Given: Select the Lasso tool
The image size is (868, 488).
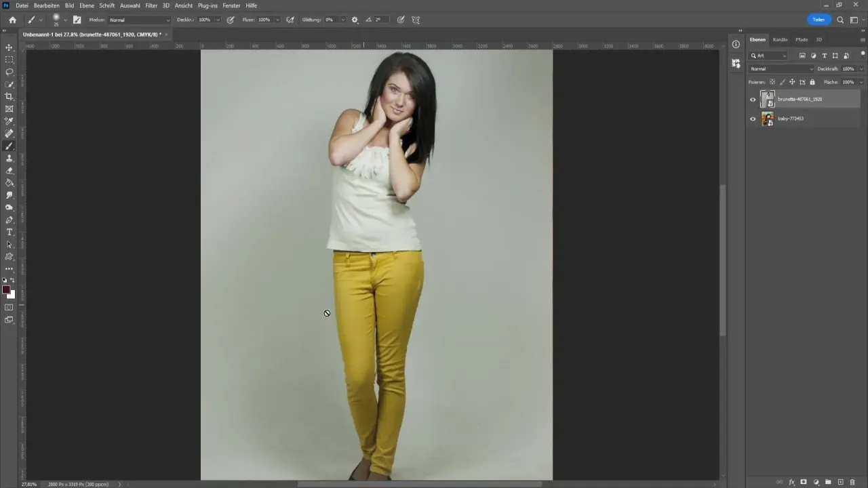Looking at the screenshot, I should click(9, 72).
